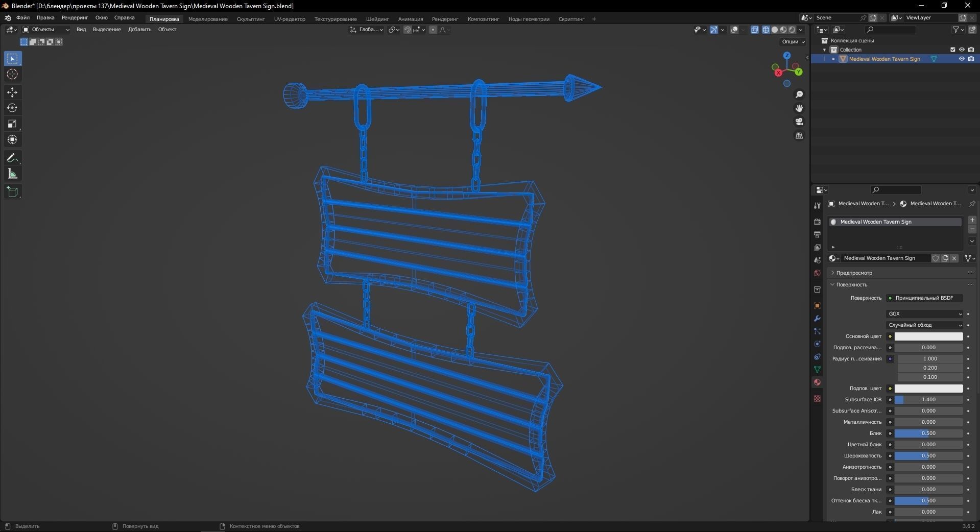Screen dimensions: 980x532
Task: Toggle camera view icon
Action: 799,122
